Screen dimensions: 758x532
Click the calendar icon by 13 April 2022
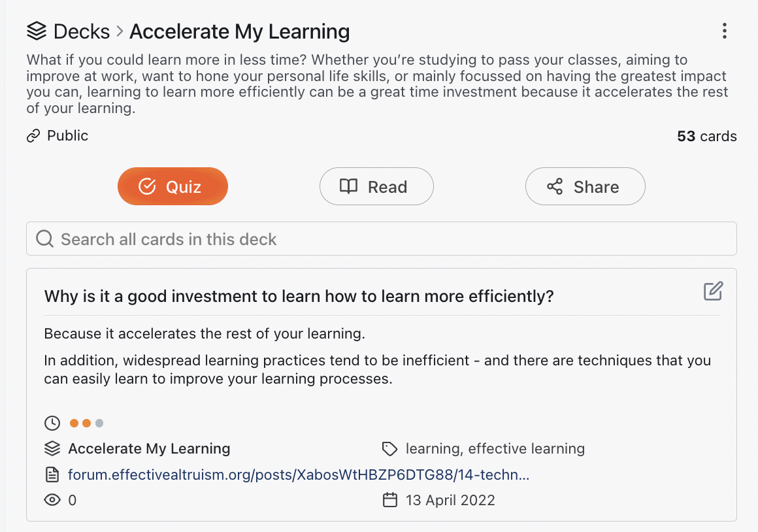tap(390, 500)
